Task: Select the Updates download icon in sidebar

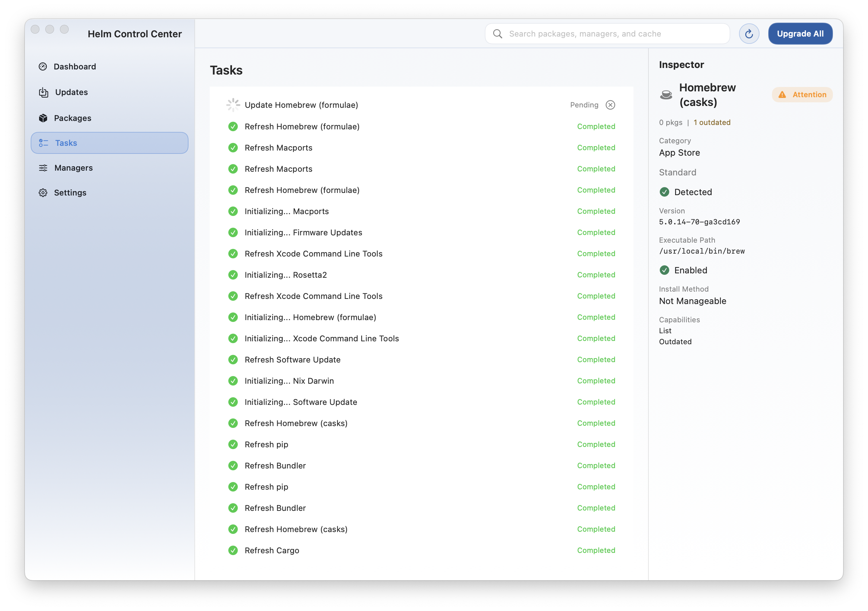Action: pyautogui.click(x=43, y=92)
